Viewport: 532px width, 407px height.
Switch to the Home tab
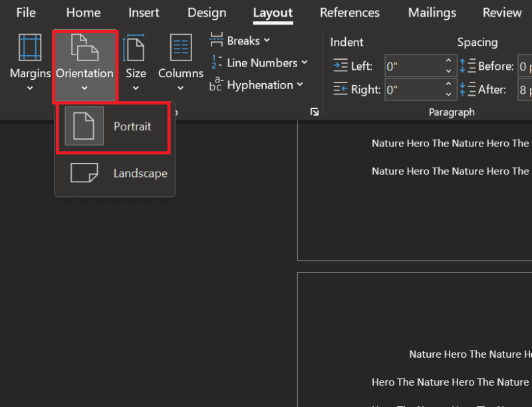[x=83, y=12]
